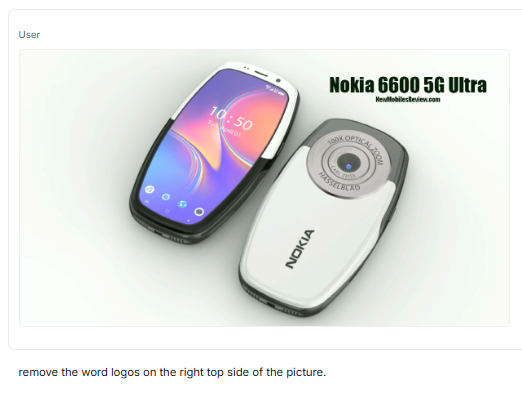Viewport: 522px width, 405px height.
Task: Tap the clock app icon on phone dock
Action: pos(166,197)
